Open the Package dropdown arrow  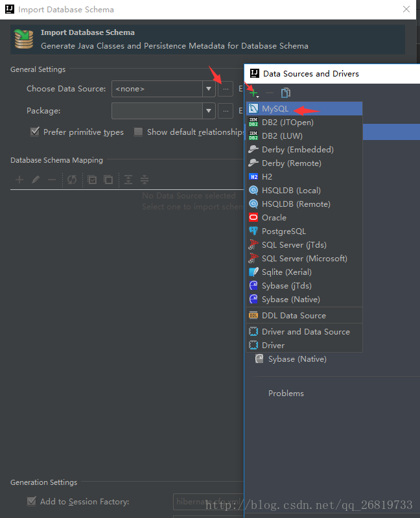pos(209,111)
